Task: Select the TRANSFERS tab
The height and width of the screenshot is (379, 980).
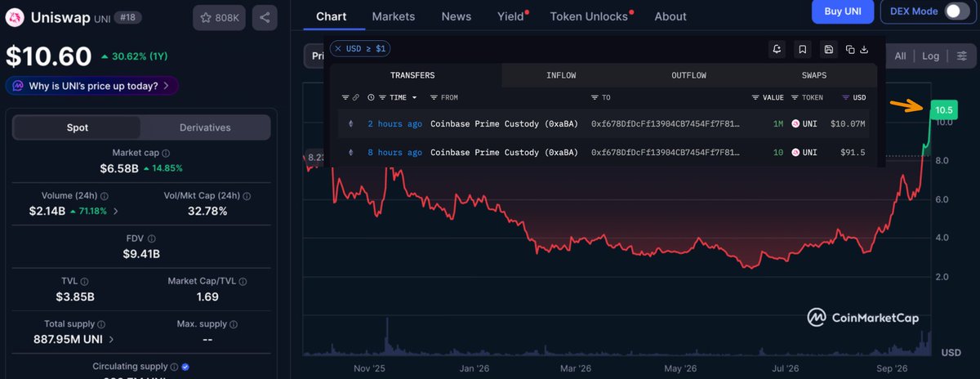Action: (x=412, y=75)
